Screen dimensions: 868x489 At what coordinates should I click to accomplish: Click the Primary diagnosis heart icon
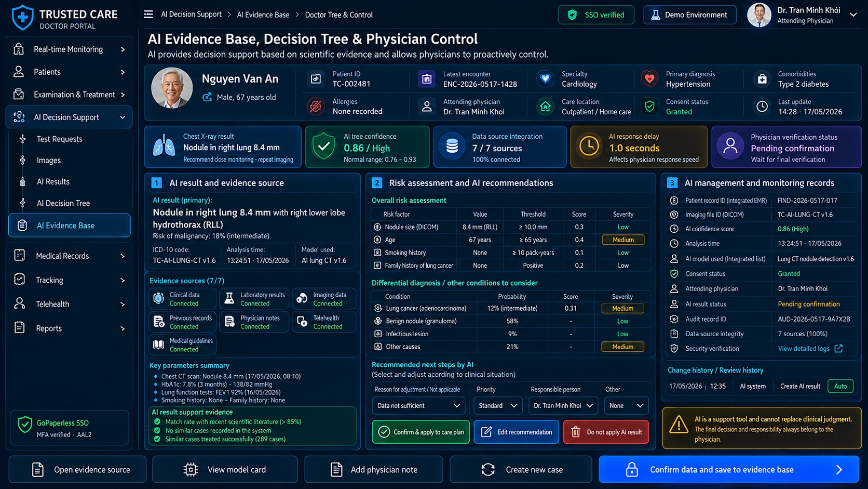pos(649,79)
